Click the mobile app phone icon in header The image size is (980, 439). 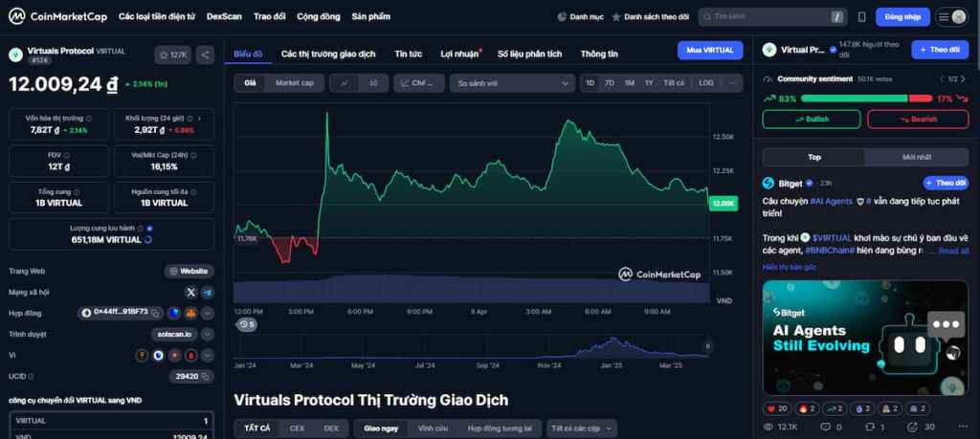pos(861,17)
